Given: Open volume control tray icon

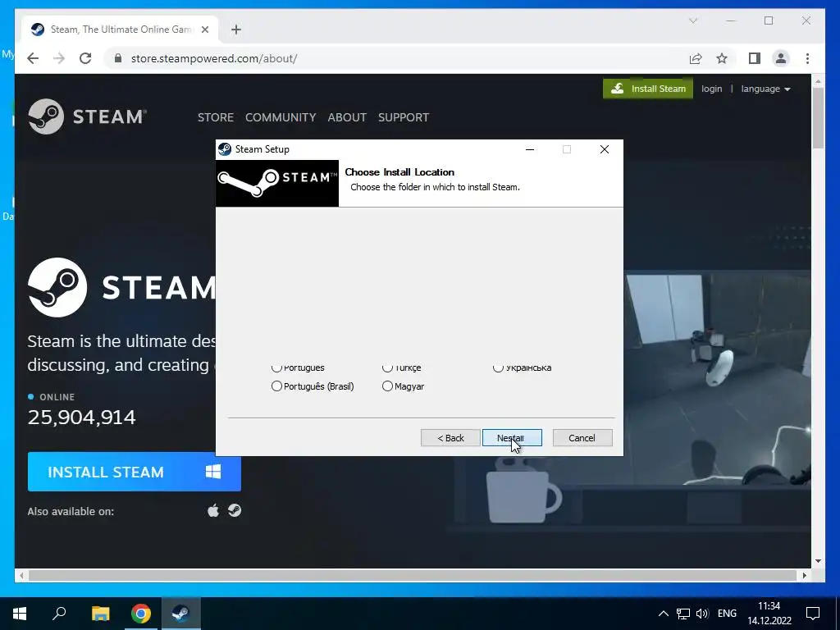Looking at the screenshot, I should coord(702,614).
